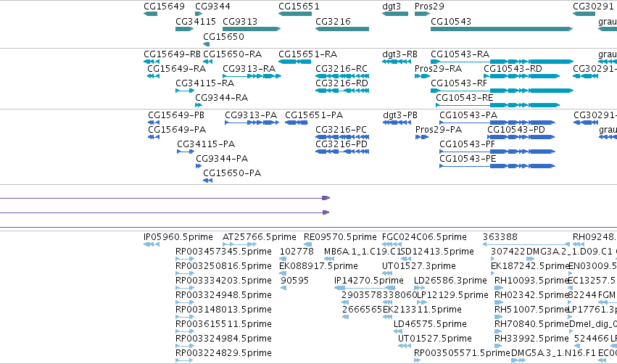The image size is (617, 364).
Task: Select EST RH33992.5prime
Action: (498, 346)
